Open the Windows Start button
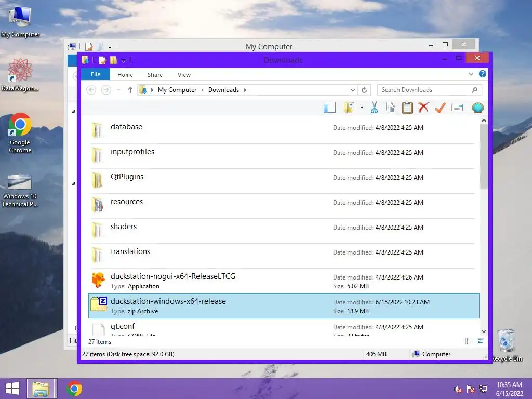Image resolution: width=532 pixels, height=399 pixels. [x=12, y=389]
